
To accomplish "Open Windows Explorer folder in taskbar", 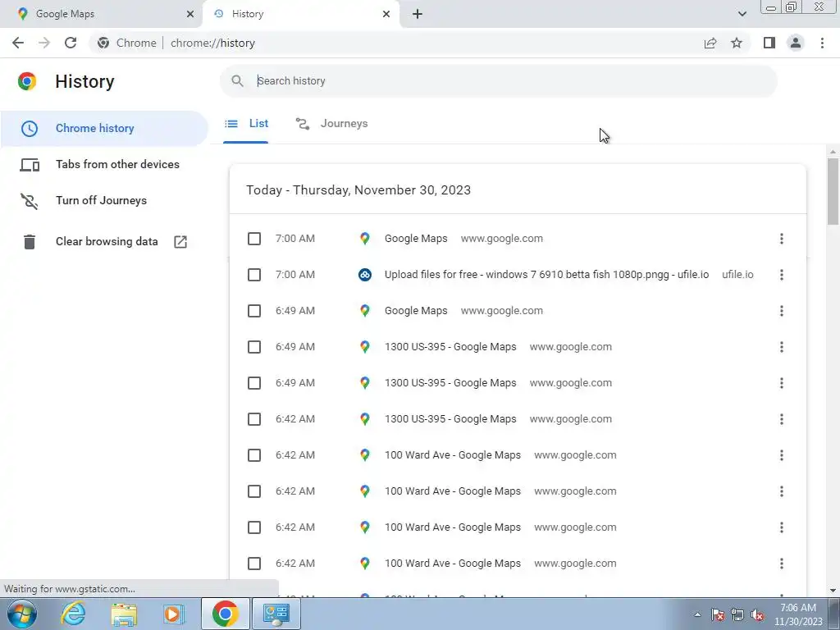I will pos(124,614).
